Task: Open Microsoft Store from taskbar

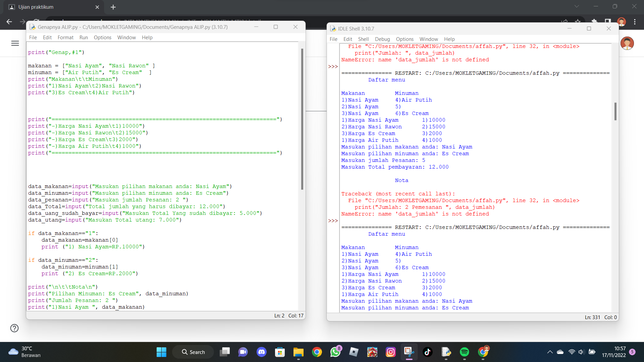Action: 280,352
